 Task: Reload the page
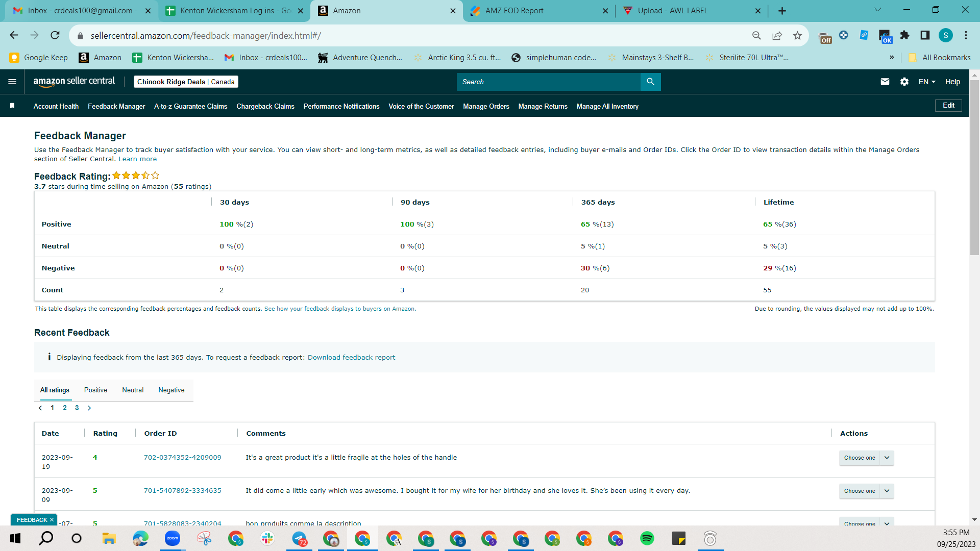[x=55, y=35]
